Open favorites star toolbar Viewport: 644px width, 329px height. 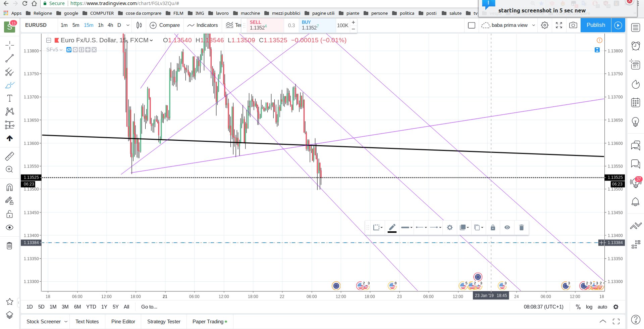pyautogui.click(x=10, y=301)
